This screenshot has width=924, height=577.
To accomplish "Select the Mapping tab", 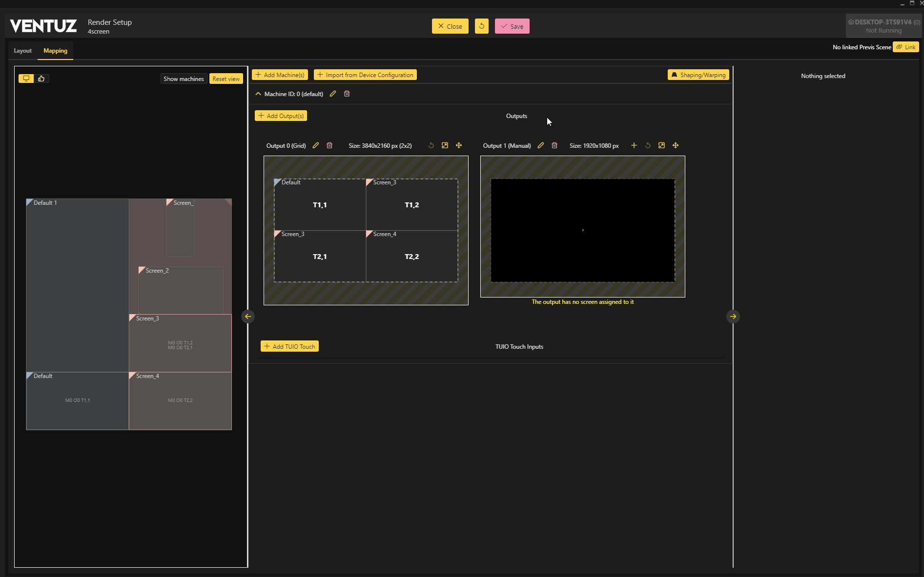I will click(55, 51).
